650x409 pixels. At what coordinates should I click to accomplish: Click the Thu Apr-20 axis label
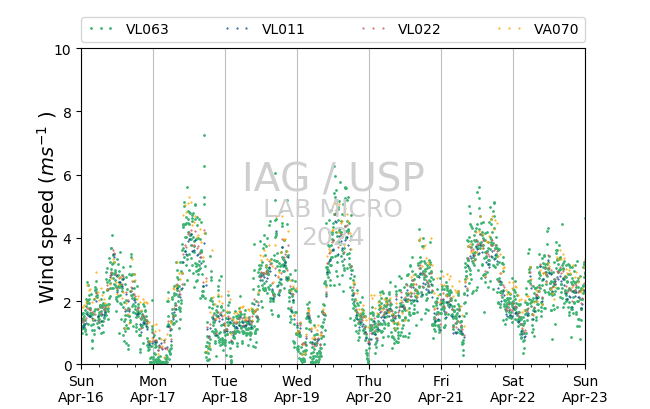pos(369,389)
